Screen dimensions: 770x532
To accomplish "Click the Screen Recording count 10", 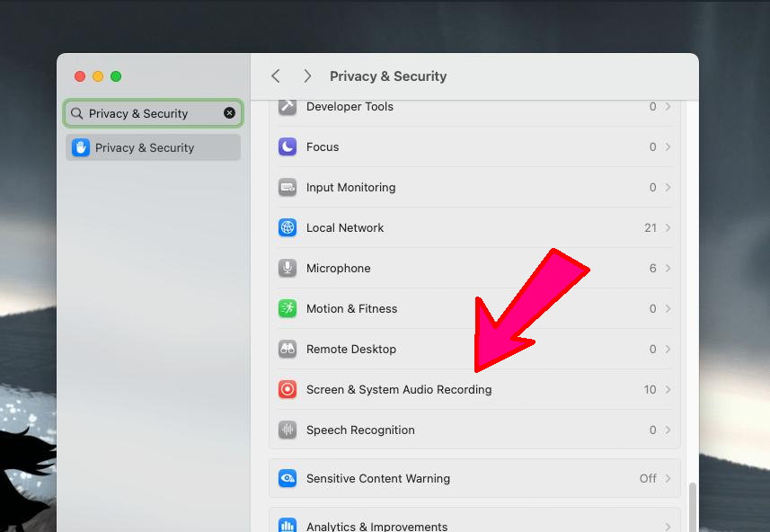I will click(x=650, y=389).
